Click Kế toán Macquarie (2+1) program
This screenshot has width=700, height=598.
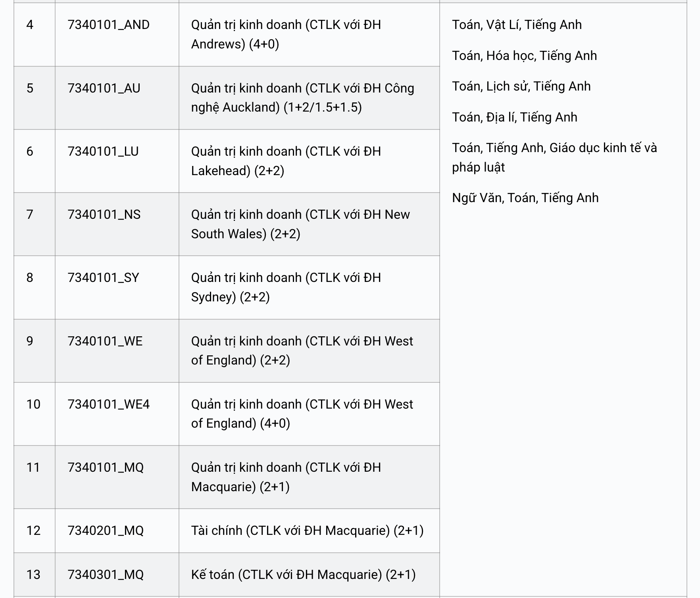tap(303, 575)
